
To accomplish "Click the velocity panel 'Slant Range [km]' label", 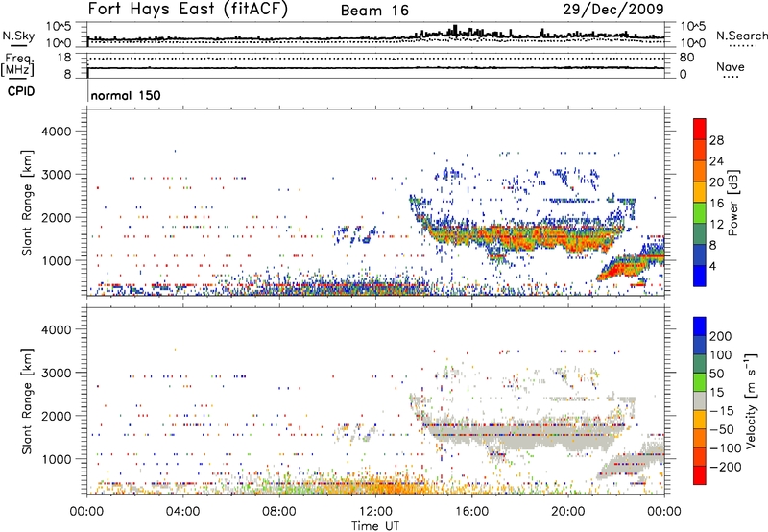I will pos(27,400).
